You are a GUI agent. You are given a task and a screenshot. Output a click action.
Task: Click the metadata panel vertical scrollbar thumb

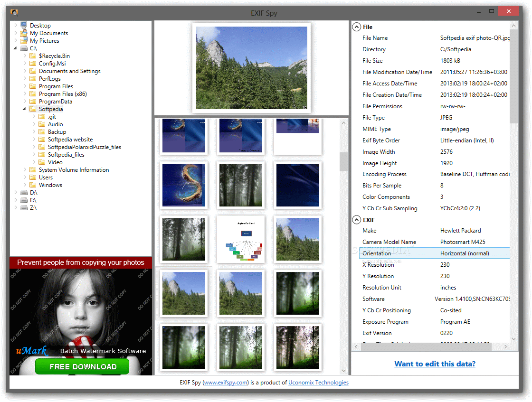pyautogui.click(x=513, y=76)
